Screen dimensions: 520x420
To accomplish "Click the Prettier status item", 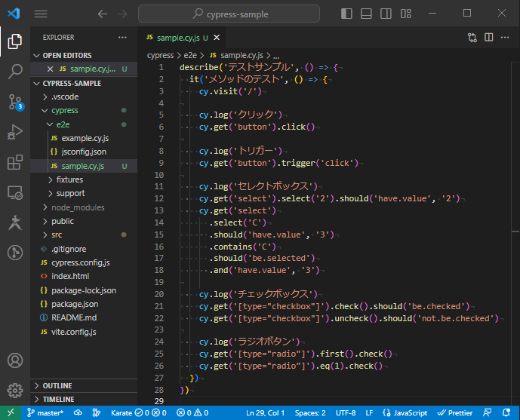I will [454, 412].
